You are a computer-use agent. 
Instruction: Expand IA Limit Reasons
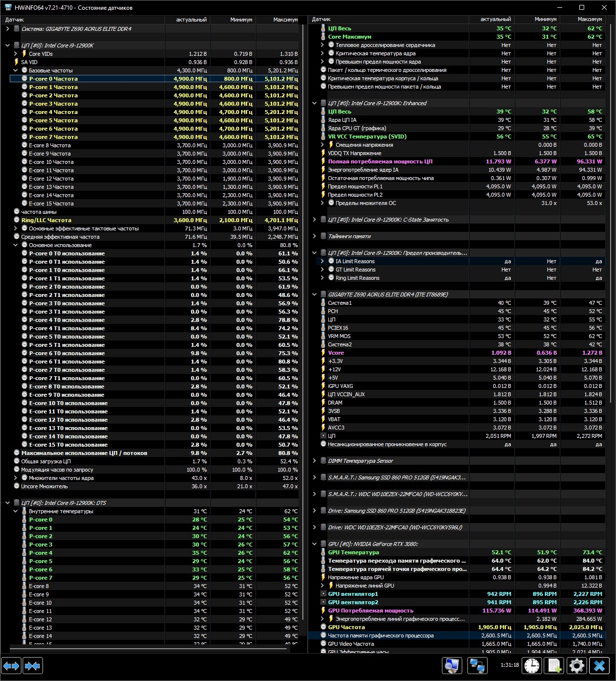(x=322, y=261)
